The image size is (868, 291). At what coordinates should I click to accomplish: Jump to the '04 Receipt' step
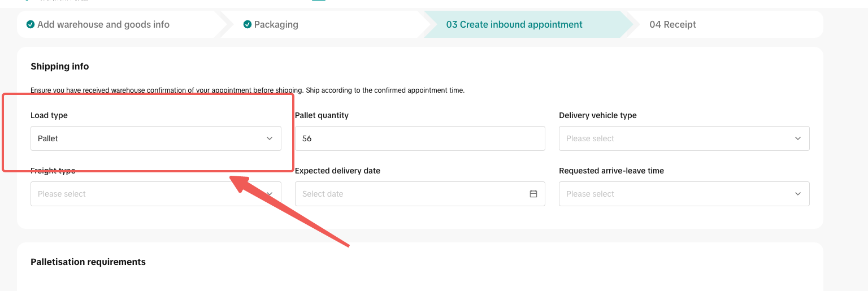point(672,25)
